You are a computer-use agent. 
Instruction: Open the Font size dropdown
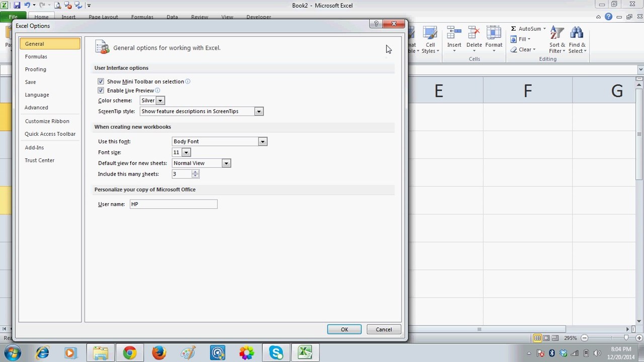pos(186,152)
